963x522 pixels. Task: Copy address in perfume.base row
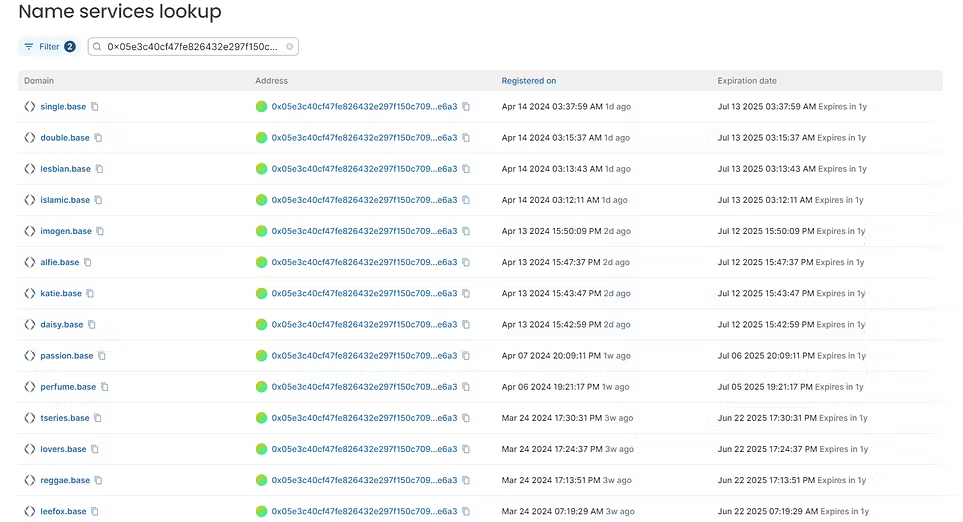click(x=466, y=387)
